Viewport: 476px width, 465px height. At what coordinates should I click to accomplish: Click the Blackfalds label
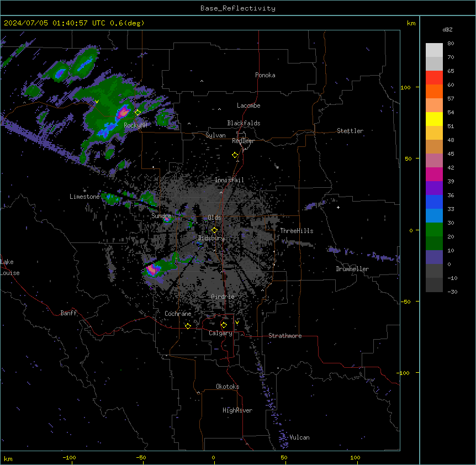click(244, 123)
